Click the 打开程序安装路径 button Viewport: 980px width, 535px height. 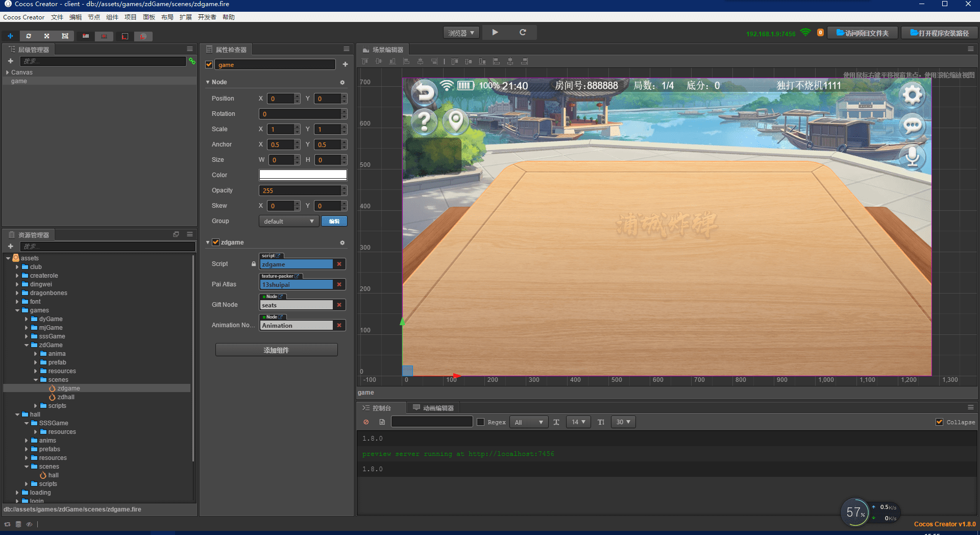click(x=939, y=33)
